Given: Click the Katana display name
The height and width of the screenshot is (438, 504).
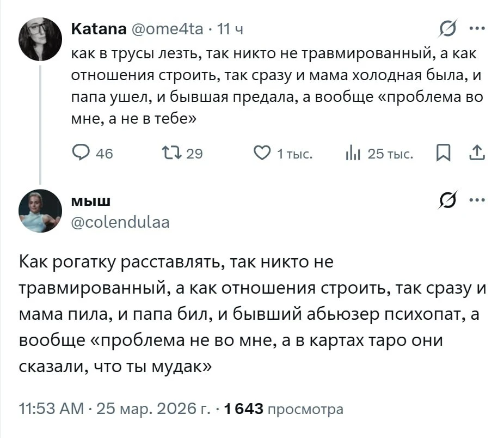Looking at the screenshot, I should point(99,29).
